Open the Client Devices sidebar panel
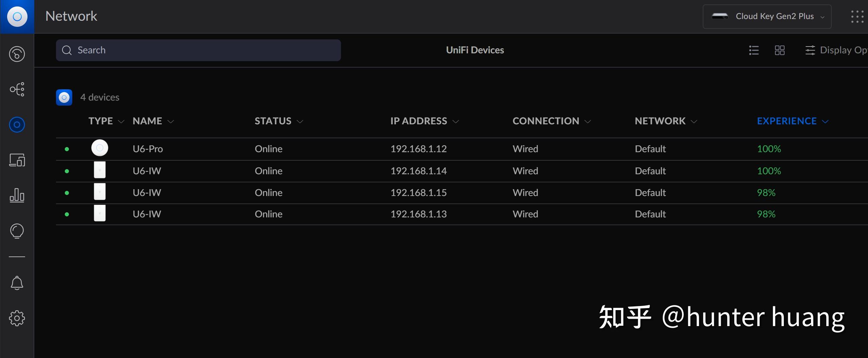 [x=17, y=160]
